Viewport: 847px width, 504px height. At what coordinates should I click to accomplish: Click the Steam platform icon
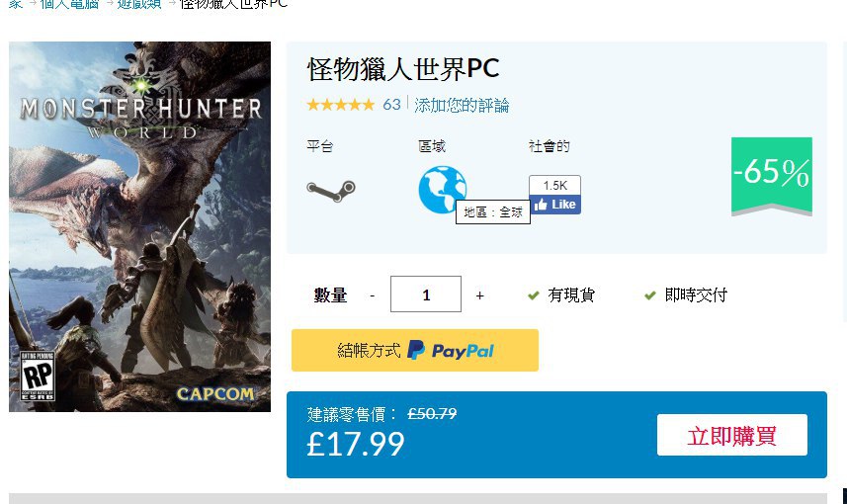click(331, 191)
